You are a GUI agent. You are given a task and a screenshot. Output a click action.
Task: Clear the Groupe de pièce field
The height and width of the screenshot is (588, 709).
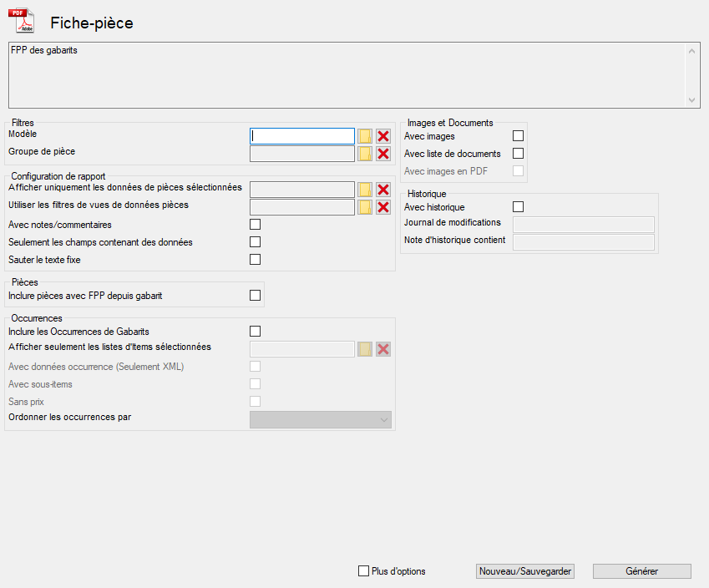[x=383, y=154]
